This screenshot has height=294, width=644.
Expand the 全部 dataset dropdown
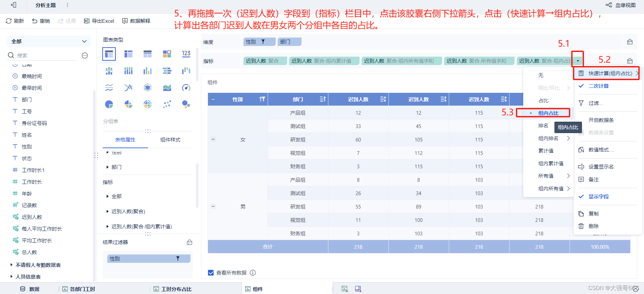click(x=49, y=41)
